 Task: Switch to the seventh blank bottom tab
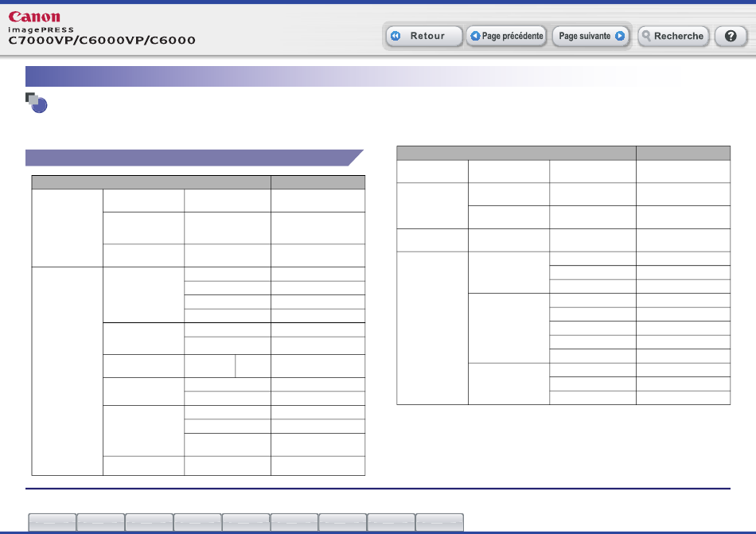coord(342,522)
